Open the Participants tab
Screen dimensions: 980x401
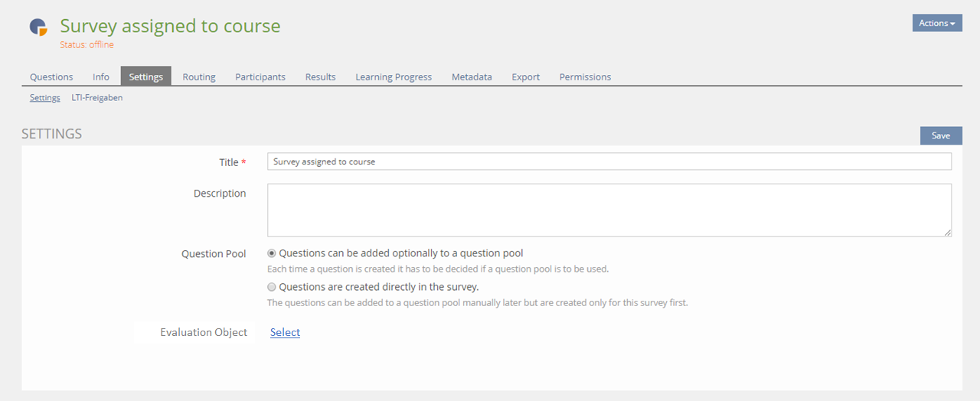tap(260, 77)
